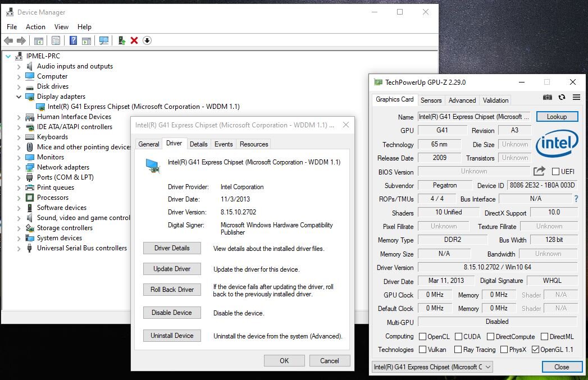588x380 pixels.
Task: Collapse the IPMEL-PRC root node
Action: (x=8, y=56)
